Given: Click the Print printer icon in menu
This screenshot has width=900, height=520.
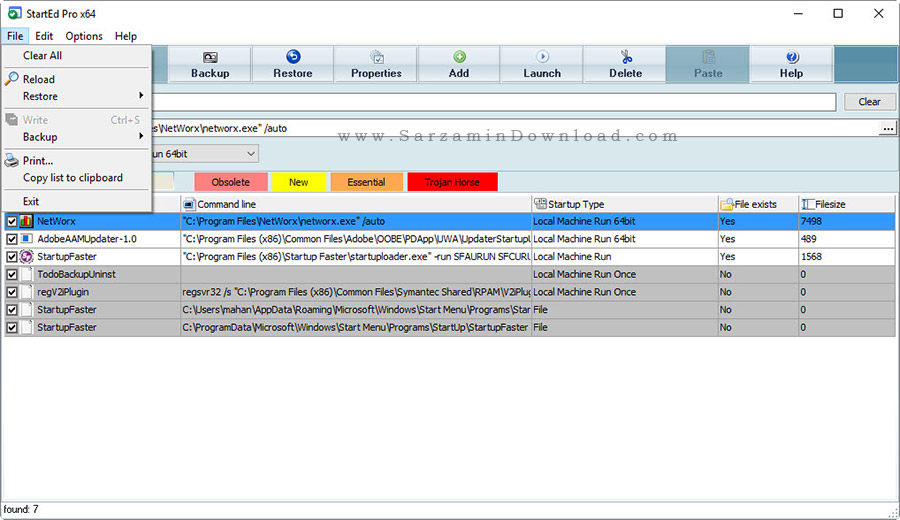Looking at the screenshot, I should point(11,161).
